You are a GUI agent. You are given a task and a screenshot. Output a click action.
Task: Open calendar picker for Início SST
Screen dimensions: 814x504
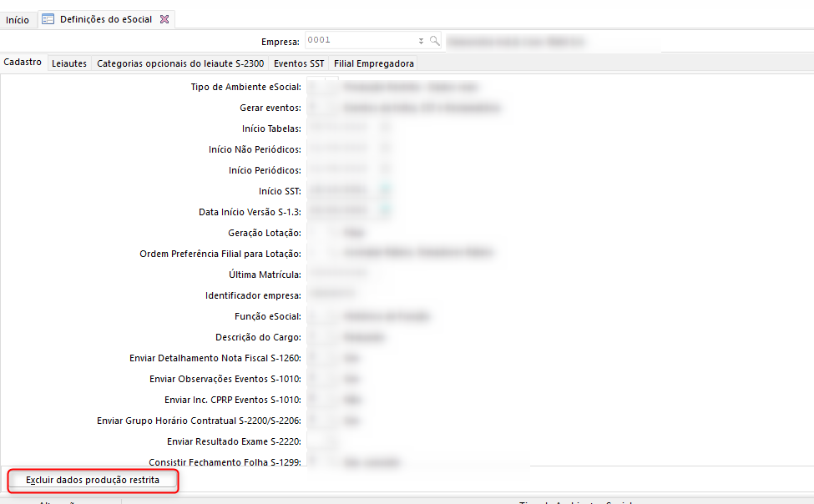coord(385,191)
